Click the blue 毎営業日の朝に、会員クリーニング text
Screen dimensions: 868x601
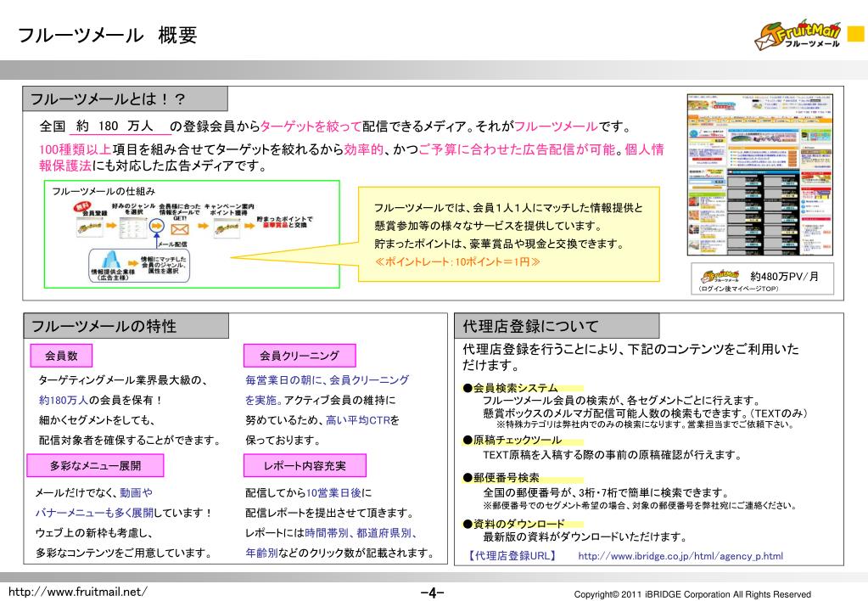[328, 380]
